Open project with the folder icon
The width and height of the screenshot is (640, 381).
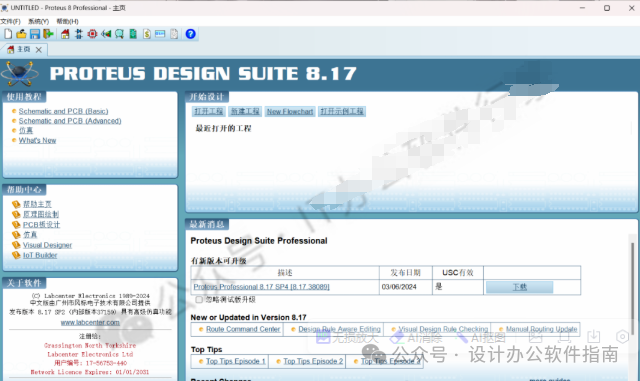click(x=21, y=34)
